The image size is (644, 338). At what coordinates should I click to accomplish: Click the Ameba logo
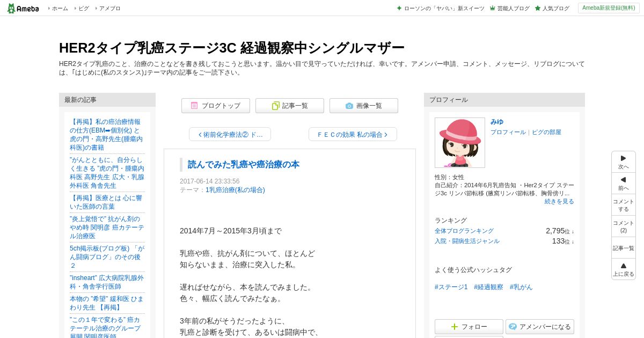pos(23,8)
